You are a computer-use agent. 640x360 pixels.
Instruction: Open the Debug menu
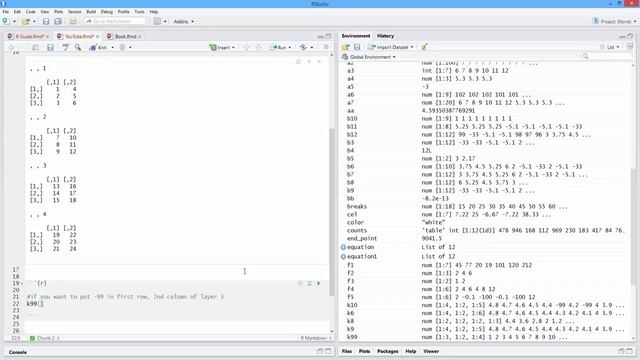click(x=107, y=12)
